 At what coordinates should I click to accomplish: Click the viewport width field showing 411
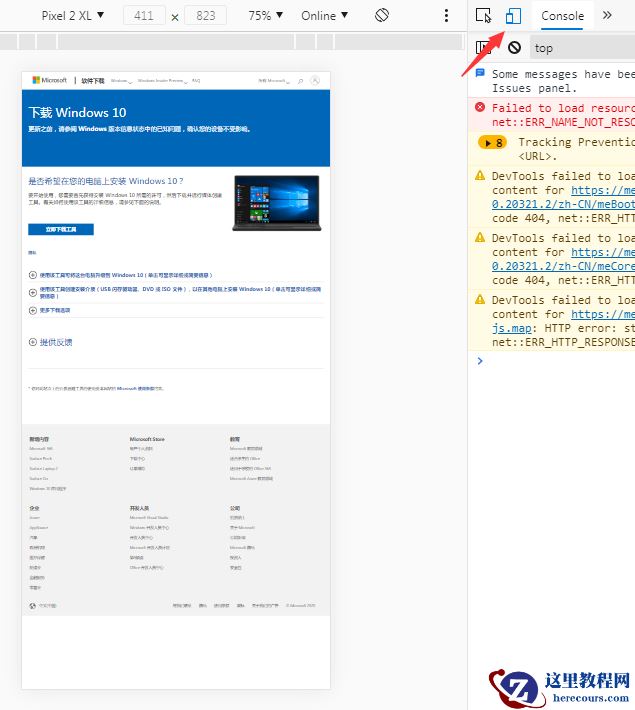point(144,16)
